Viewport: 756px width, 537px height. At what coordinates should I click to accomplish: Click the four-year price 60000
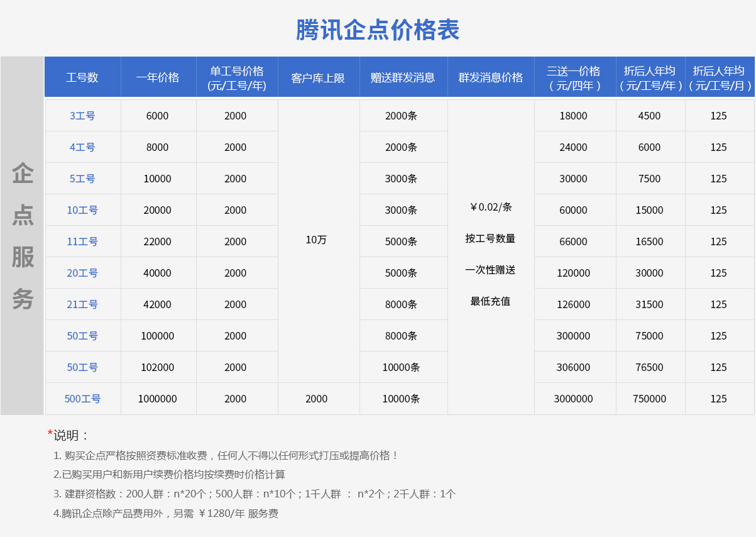pyautogui.click(x=573, y=210)
